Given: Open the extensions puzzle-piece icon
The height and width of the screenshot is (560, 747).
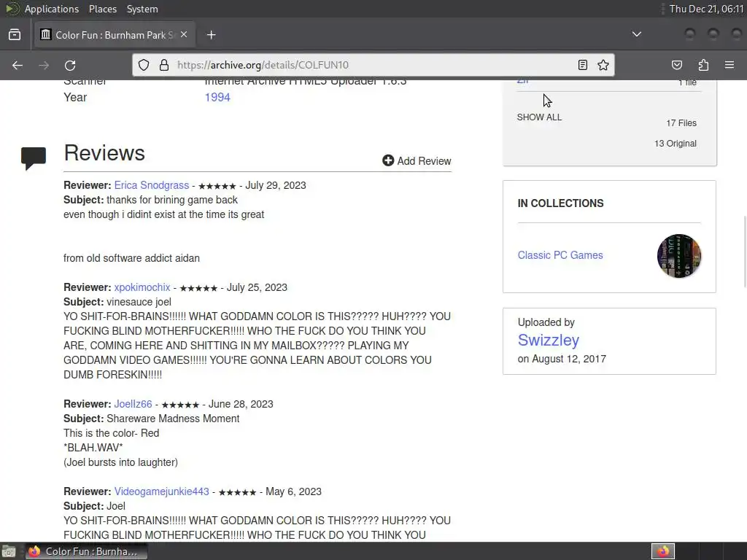Looking at the screenshot, I should [703, 65].
